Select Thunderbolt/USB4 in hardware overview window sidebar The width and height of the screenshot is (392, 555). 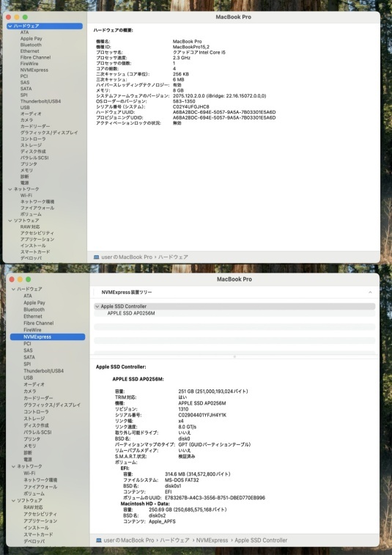click(x=41, y=101)
